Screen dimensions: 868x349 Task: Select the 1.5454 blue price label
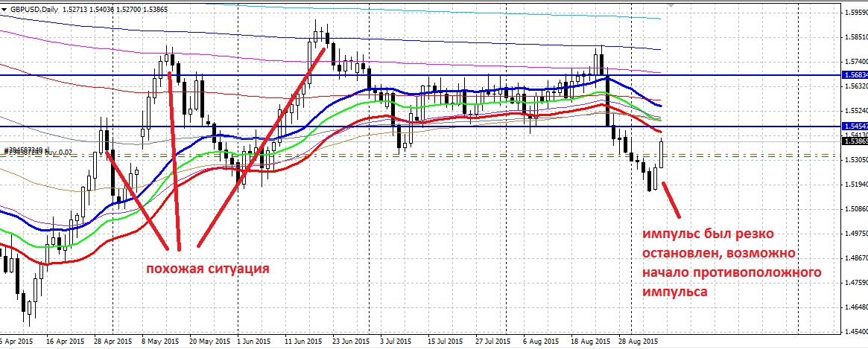pos(854,126)
